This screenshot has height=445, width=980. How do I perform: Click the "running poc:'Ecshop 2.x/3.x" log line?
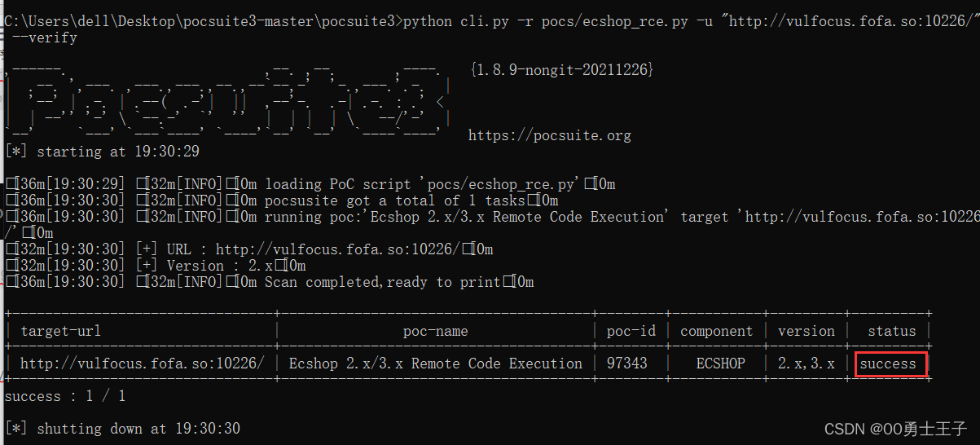492,225
